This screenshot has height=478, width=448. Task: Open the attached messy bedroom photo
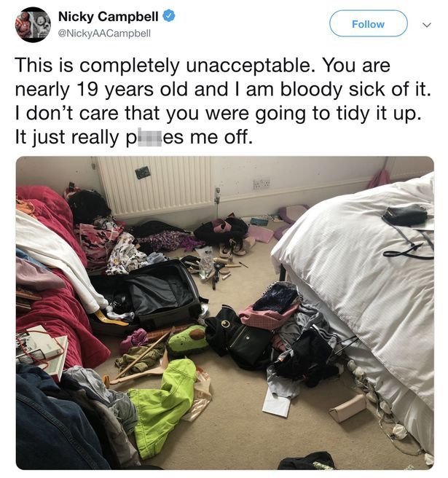click(224, 313)
